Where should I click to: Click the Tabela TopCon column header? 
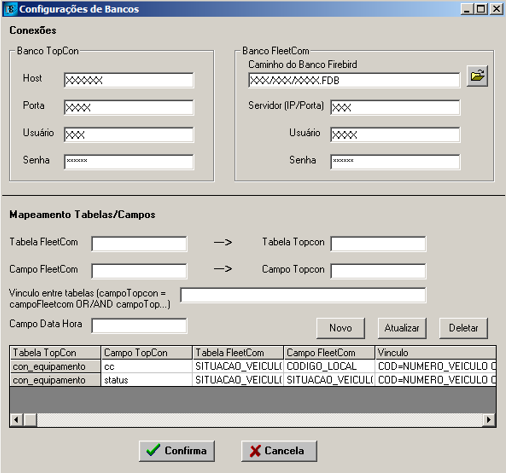click(55, 353)
